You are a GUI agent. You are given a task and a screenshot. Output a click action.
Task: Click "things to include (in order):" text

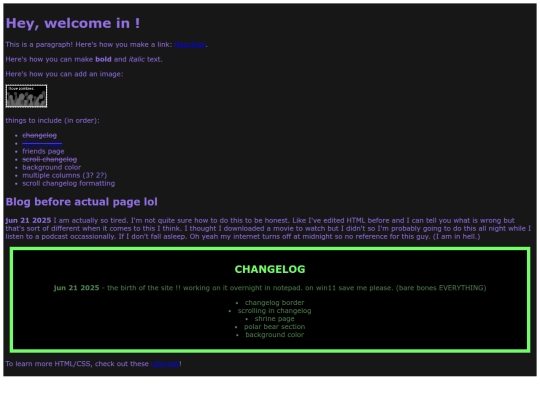tap(52, 121)
